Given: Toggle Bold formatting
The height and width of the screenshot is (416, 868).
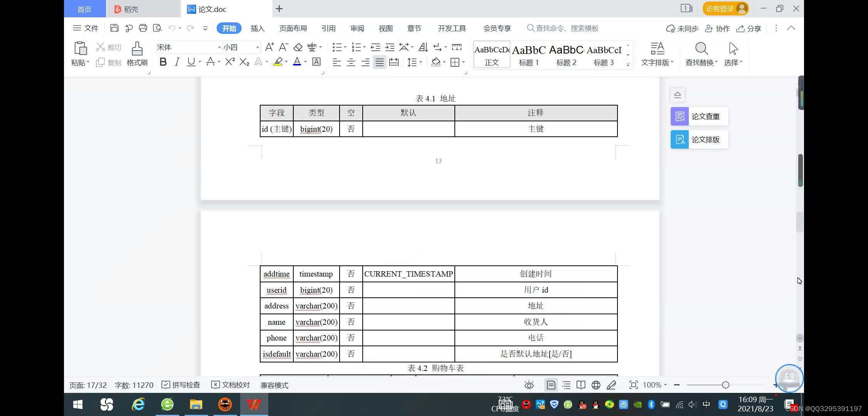Looking at the screenshot, I should pos(163,62).
